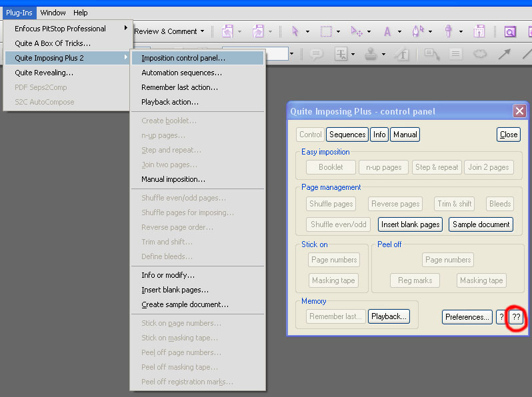Open dropdown beside eyedropper tool
Viewport: 532px width, 397px height.
[461, 31]
